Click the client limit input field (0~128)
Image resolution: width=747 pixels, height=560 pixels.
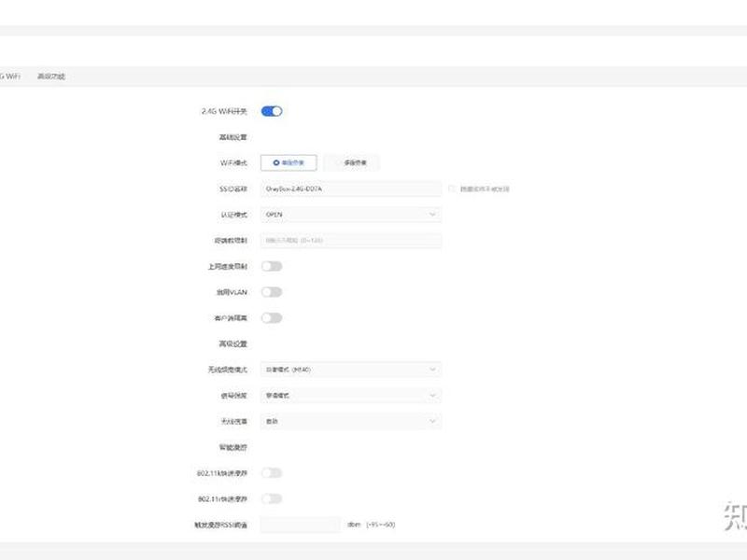pos(351,240)
